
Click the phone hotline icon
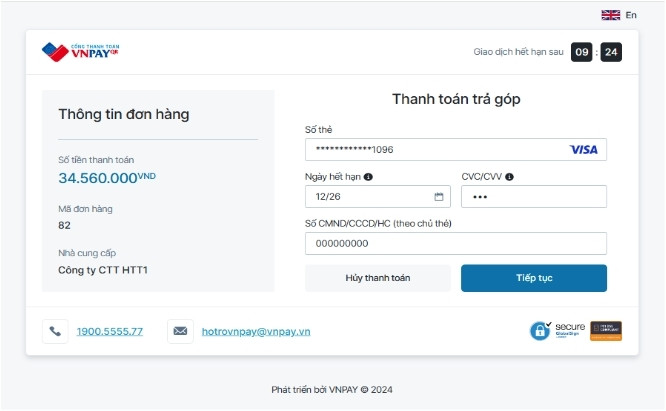pos(54,331)
